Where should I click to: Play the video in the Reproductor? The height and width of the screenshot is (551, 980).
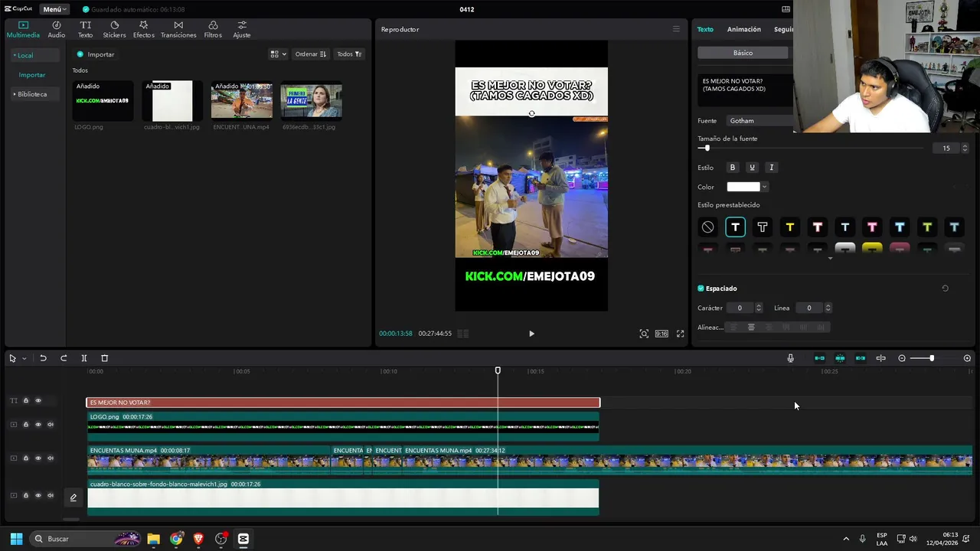(531, 334)
